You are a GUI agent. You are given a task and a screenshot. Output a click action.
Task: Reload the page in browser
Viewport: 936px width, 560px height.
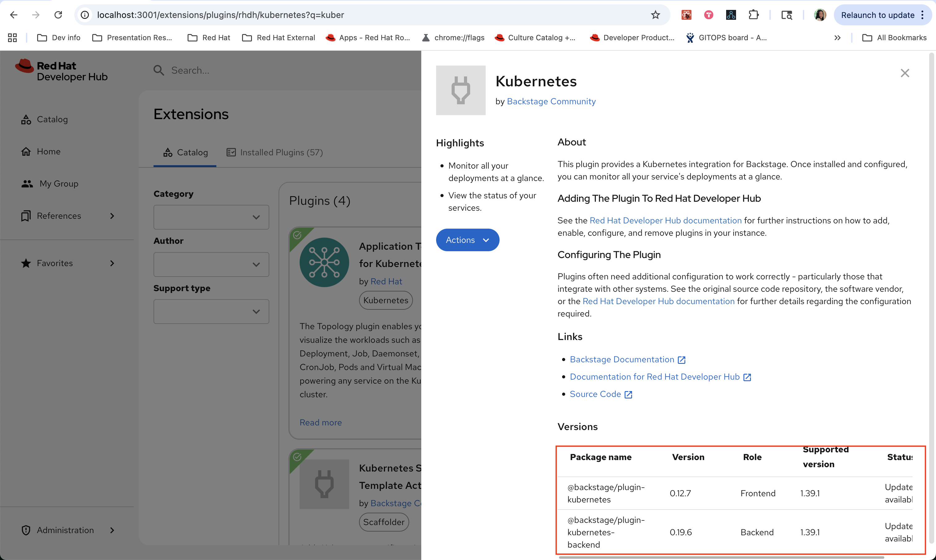coord(58,15)
